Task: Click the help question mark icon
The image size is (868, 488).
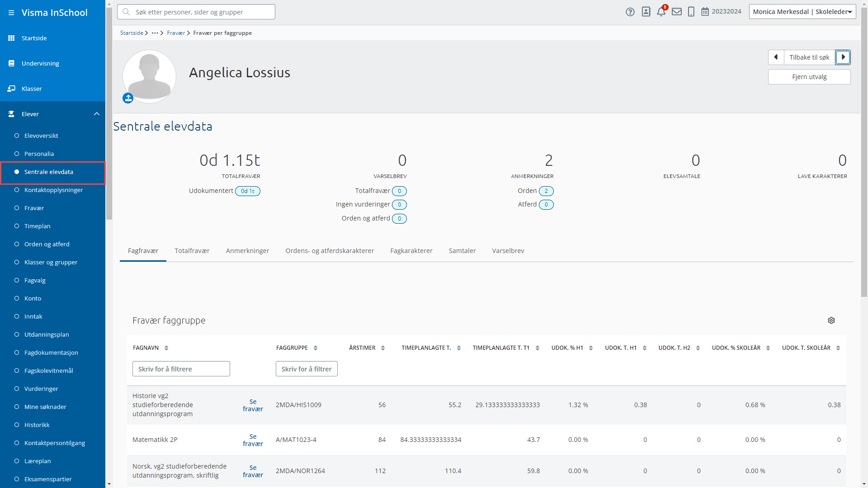Action: coord(630,12)
